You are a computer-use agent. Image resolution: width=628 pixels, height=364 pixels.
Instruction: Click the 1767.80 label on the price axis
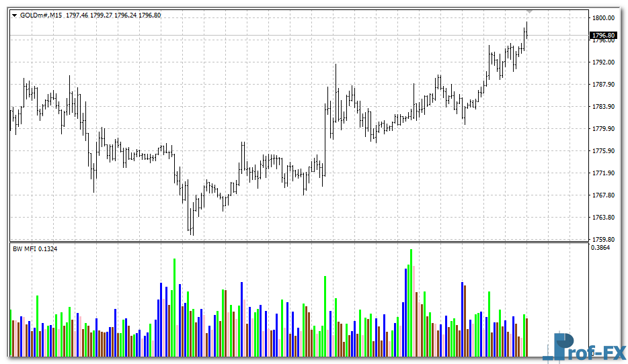click(603, 195)
